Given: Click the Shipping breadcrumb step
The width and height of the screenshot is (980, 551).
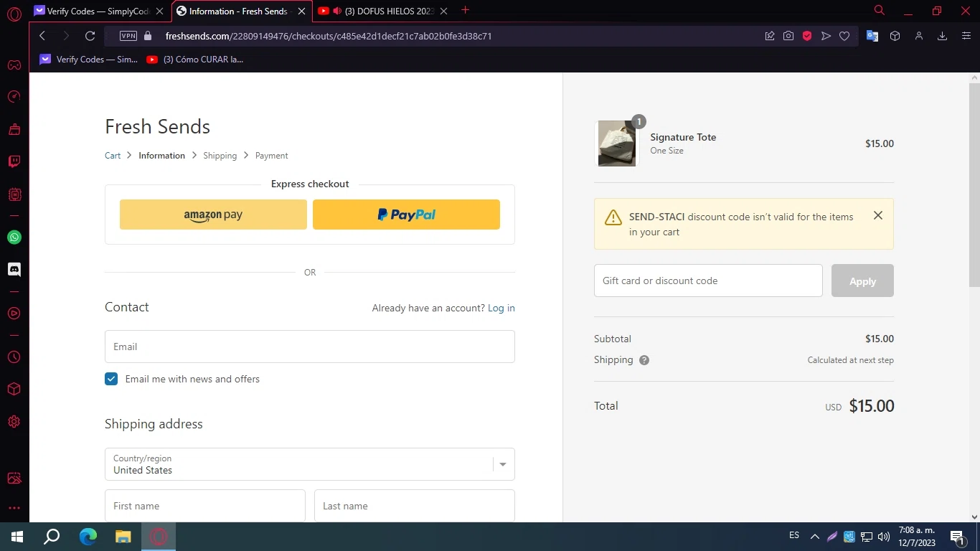Looking at the screenshot, I should 220,156.
